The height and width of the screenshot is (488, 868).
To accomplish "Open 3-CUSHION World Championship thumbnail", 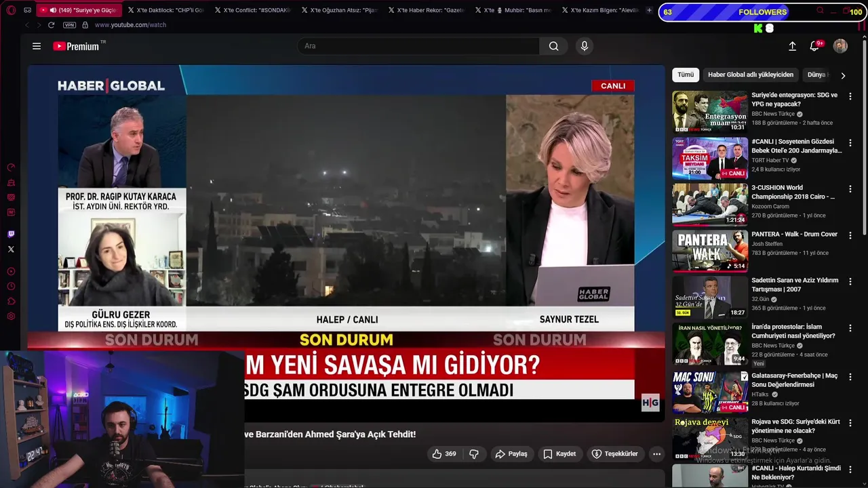I will [x=709, y=205].
